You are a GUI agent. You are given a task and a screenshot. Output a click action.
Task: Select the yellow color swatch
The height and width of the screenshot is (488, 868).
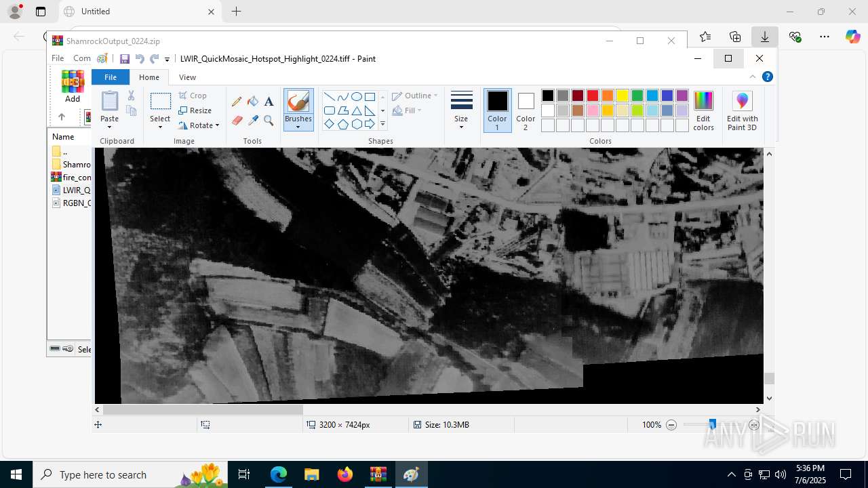623,96
